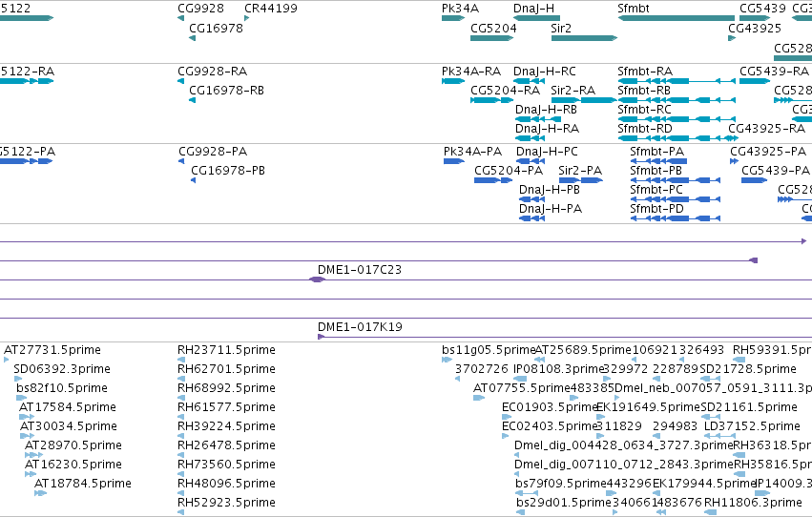
Task: Click the AT18784.5prime EST label
Action: [x=83, y=485]
